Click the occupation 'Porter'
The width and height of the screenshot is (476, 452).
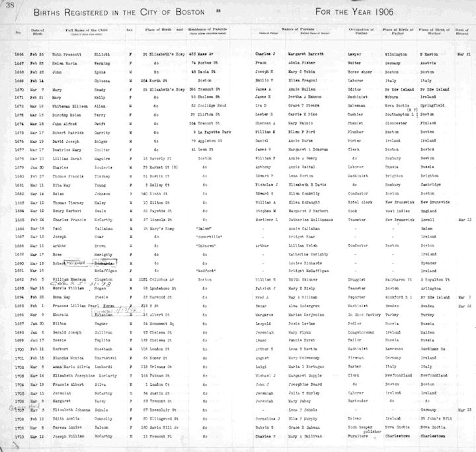pyautogui.click(x=354, y=141)
